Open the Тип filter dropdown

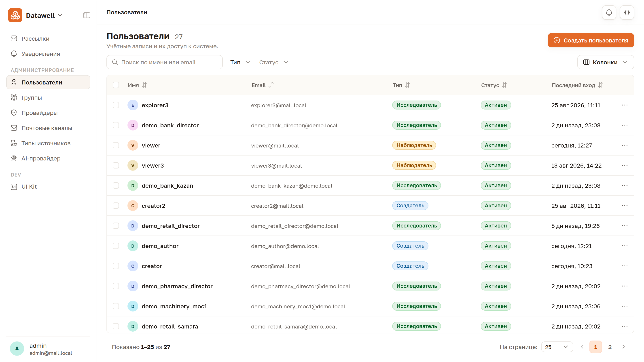[240, 62]
